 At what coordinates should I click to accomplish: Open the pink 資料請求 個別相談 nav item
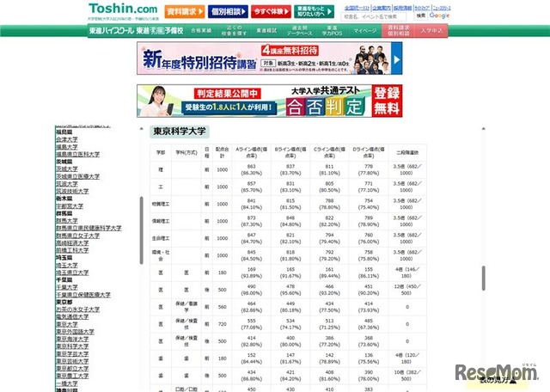(399, 31)
